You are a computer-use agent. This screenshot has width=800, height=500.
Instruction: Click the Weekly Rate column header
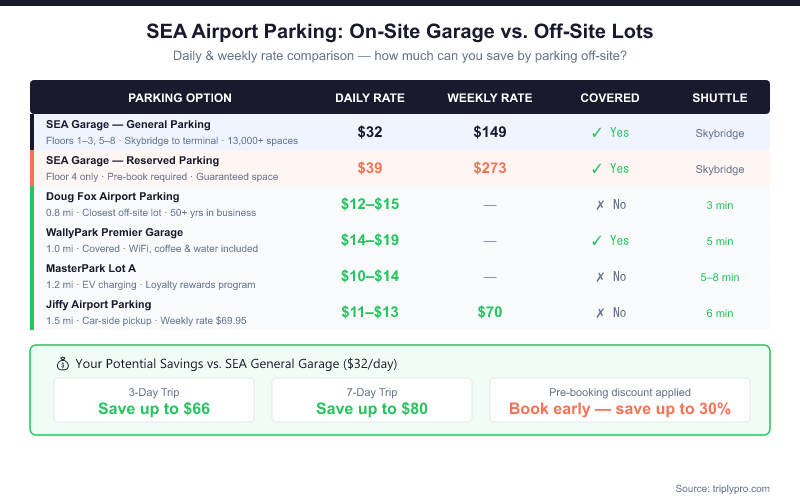click(490, 98)
